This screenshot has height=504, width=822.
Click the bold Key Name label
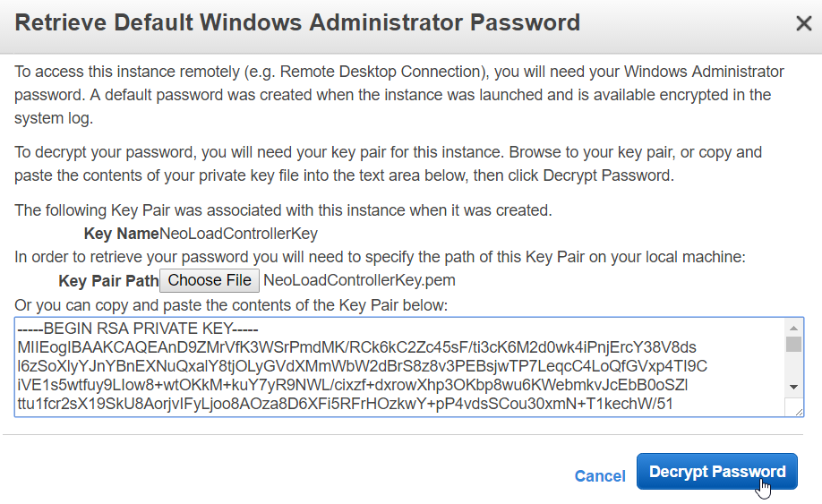coord(121,234)
